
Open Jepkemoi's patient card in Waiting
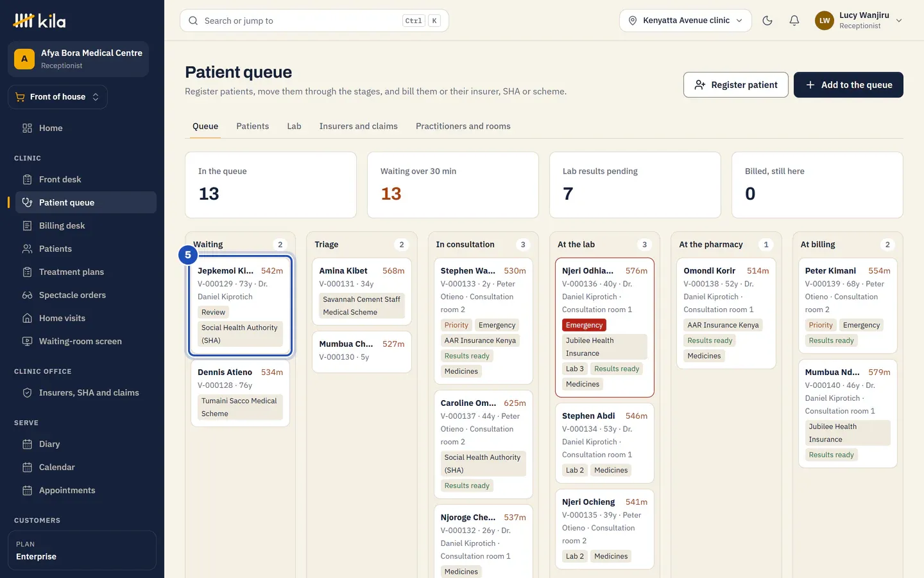tap(241, 306)
